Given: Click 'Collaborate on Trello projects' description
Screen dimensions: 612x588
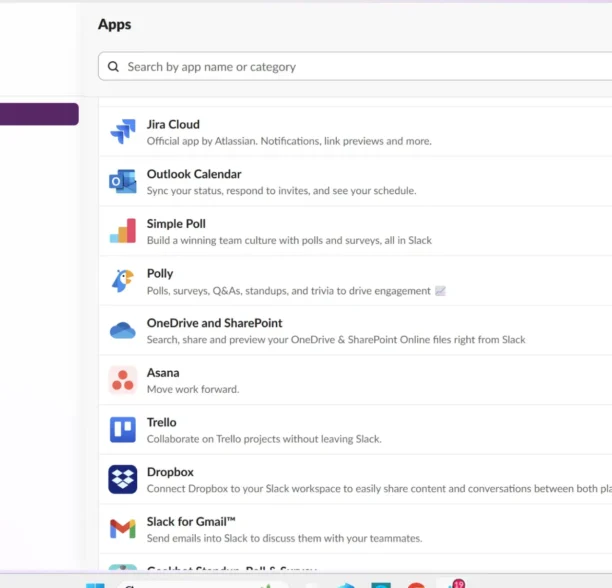Looking at the screenshot, I should (x=264, y=439).
